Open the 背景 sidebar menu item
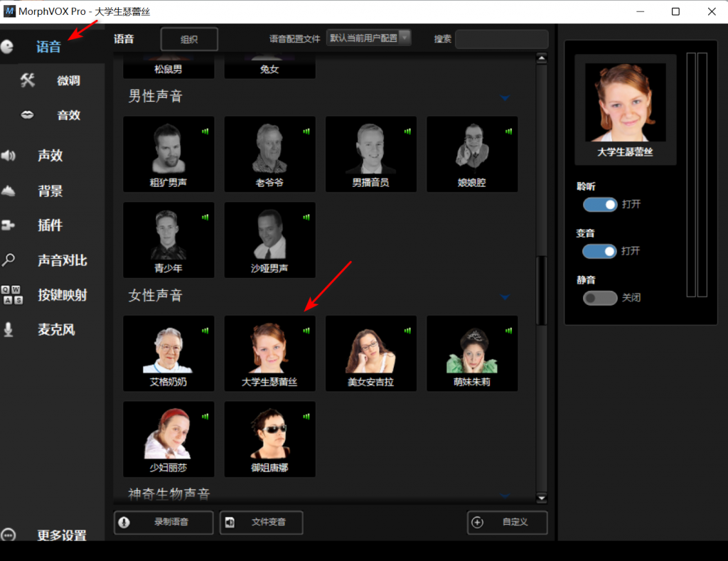Image resolution: width=728 pixels, height=561 pixels. pos(50,191)
